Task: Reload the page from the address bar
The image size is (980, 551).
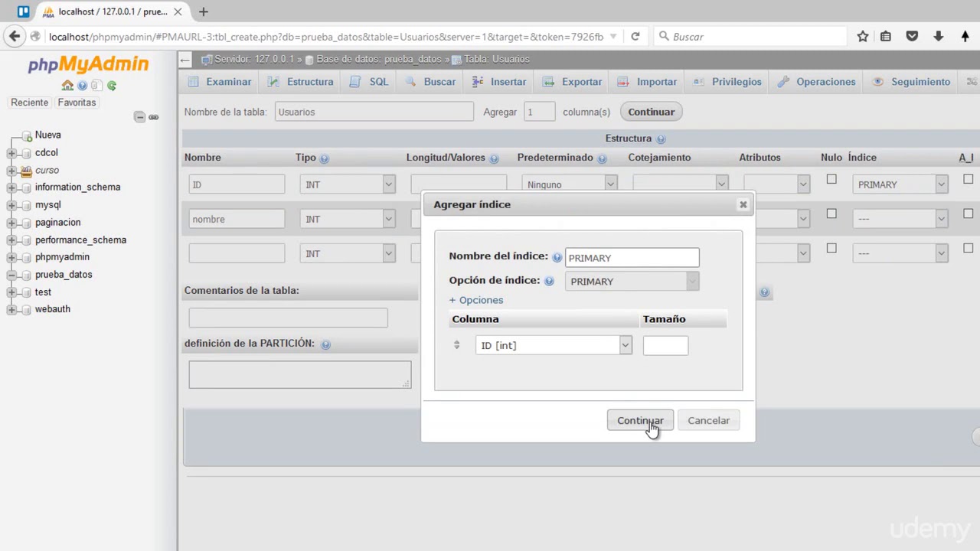Action: pos(635,36)
